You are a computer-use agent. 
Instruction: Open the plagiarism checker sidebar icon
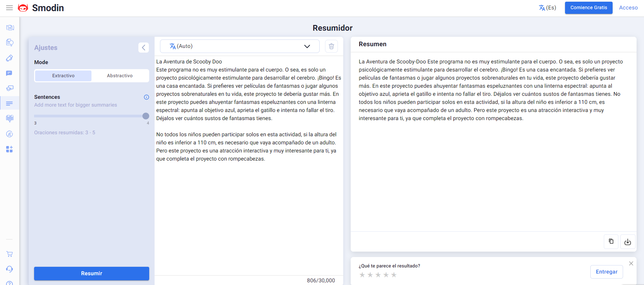[10, 42]
